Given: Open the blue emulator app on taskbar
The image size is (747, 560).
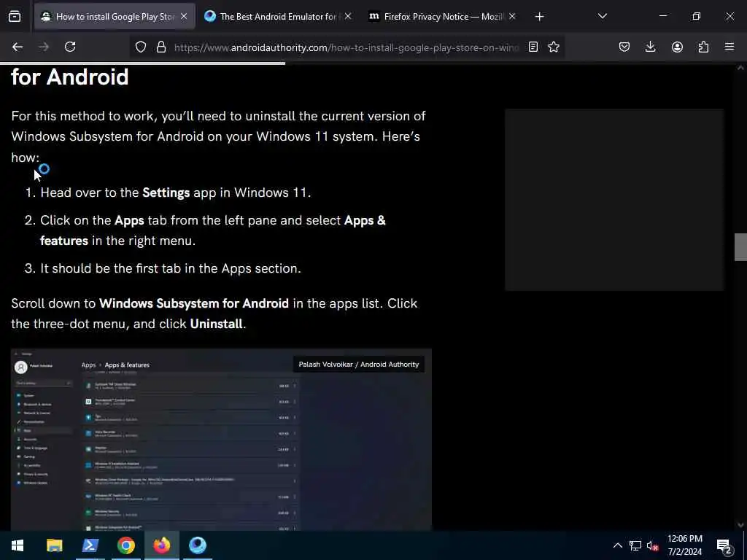Looking at the screenshot, I should tap(197, 545).
